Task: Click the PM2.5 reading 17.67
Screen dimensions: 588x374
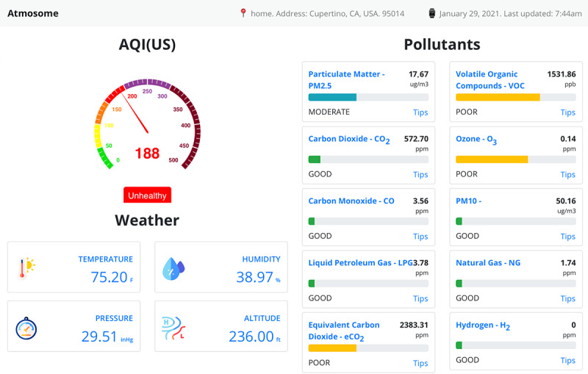Action: tap(418, 74)
